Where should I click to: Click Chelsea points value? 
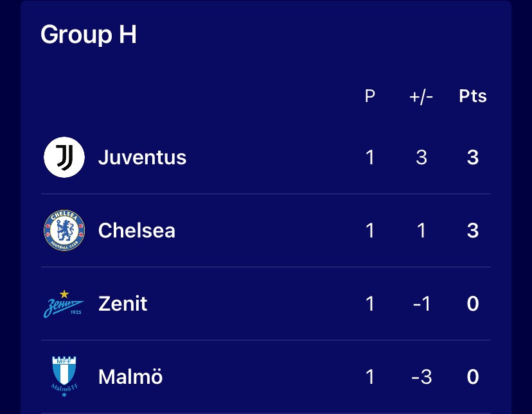pos(473,230)
